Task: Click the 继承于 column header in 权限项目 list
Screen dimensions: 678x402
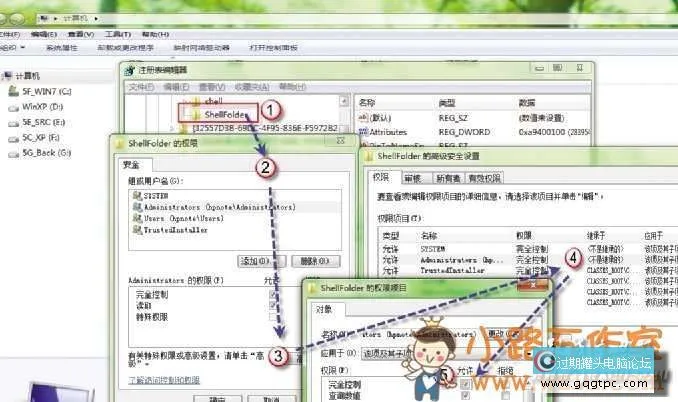Action: (595, 236)
